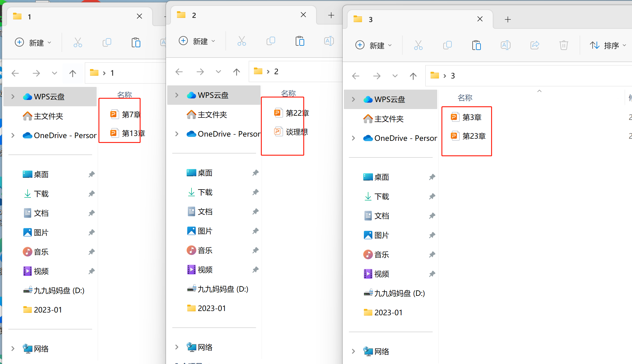Click the back arrow in window 2
The height and width of the screenshot is (364, 632).
(179, 72)
